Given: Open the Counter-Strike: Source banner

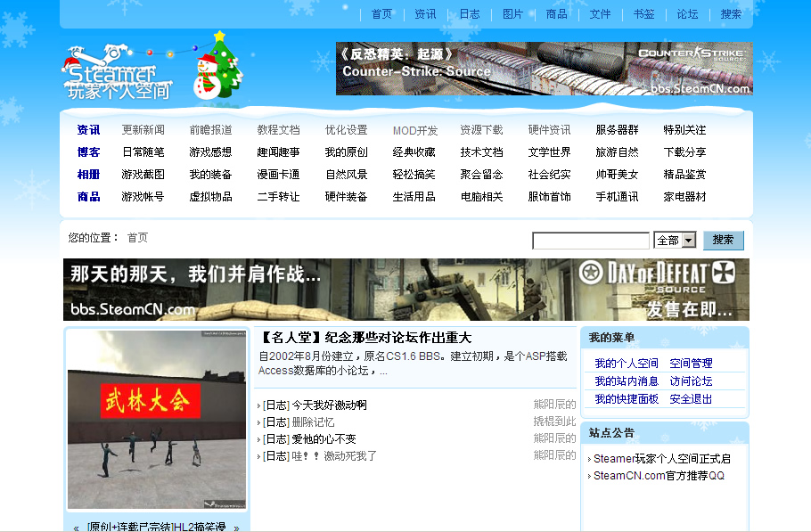Looking at the screenshot, I should coord(545,69).
